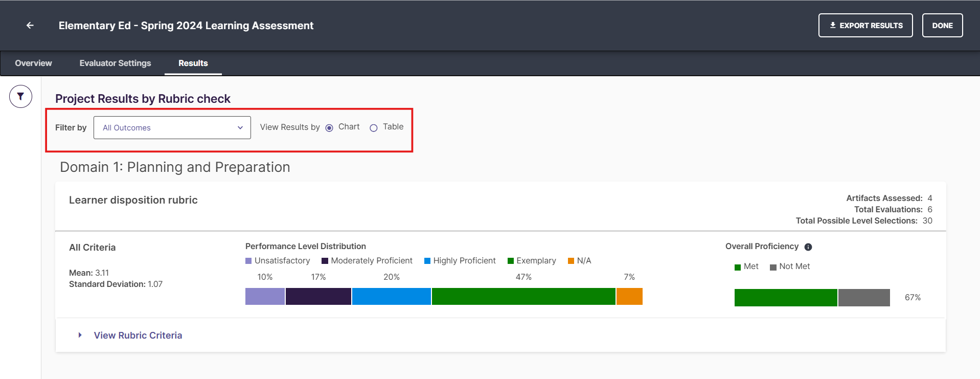This screenshot has width=980, height=379.
Task: Click the Overall Proficiency info icon
Action: coord(808,247)
